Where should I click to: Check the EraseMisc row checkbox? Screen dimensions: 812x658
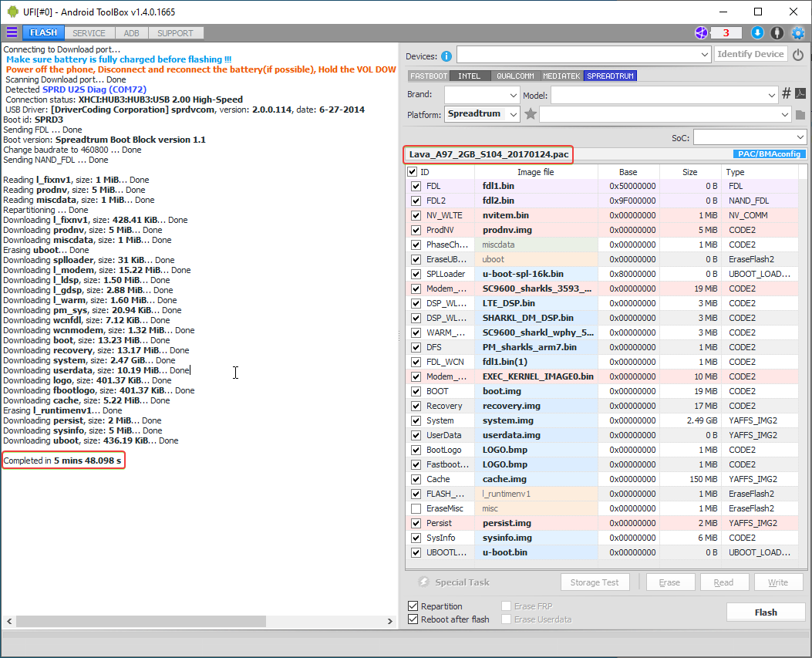416,509
